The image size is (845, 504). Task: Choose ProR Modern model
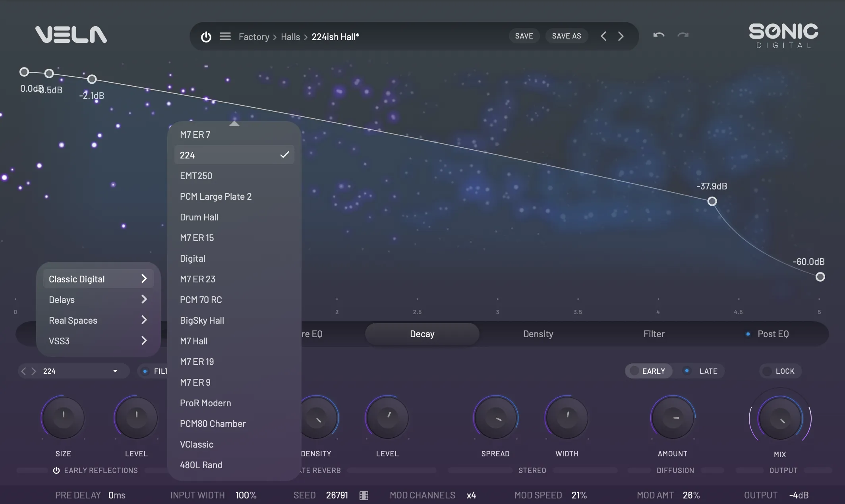tap(234, 403)
